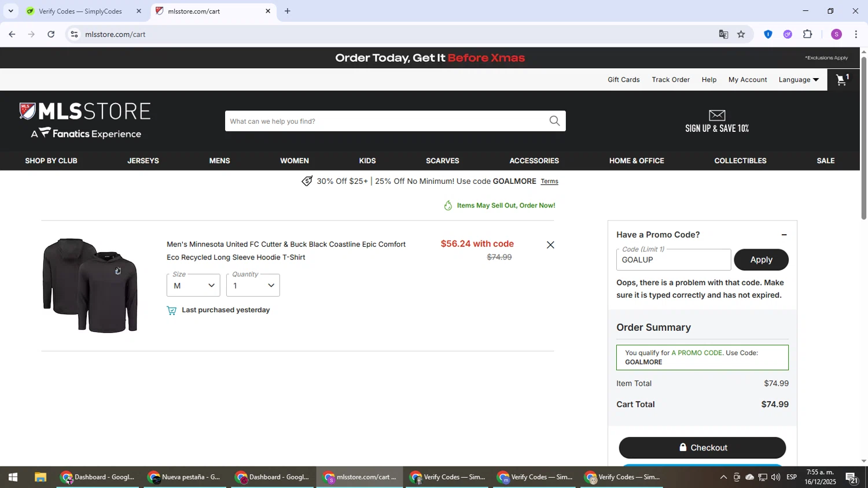This screenshot has height=488, width=868.
Task: Open the purple extension icon in toolbar
Action: coord(788,34)
